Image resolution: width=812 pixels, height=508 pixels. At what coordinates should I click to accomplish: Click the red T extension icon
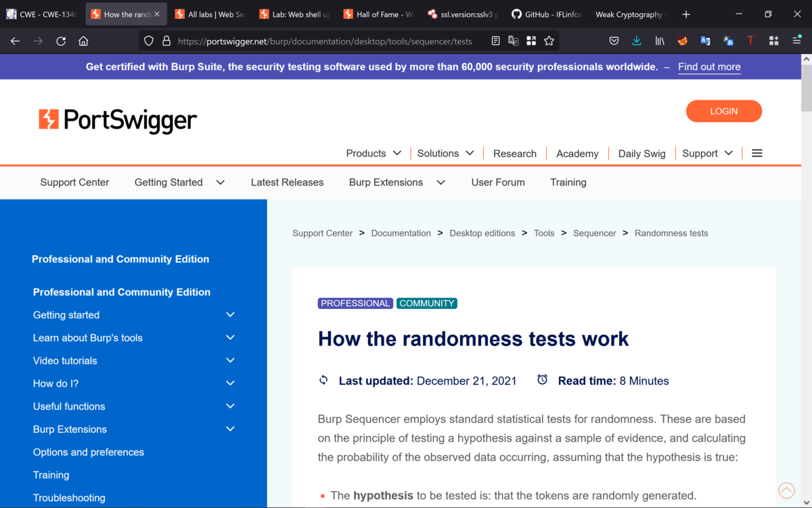[750, 41]
